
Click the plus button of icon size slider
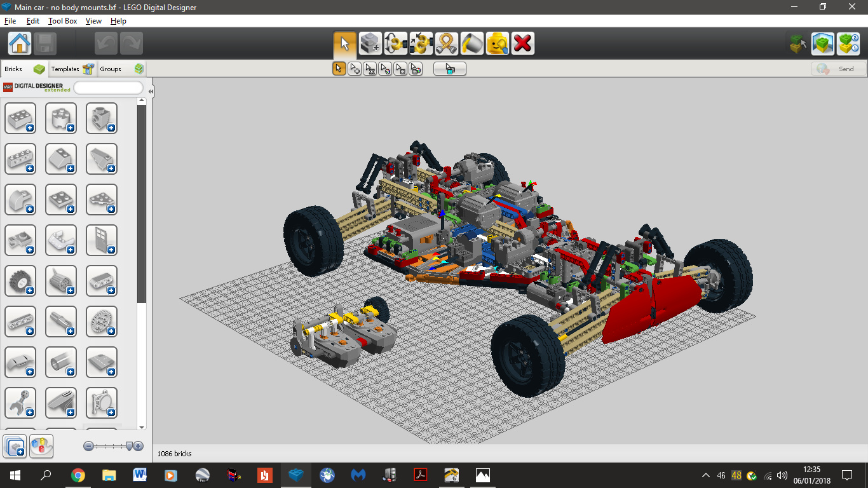pos(139,446)
